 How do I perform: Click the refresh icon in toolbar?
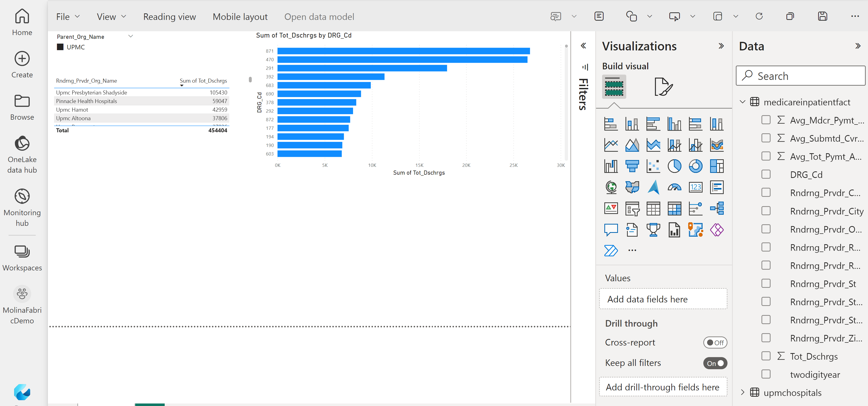[x=759, y=17]
